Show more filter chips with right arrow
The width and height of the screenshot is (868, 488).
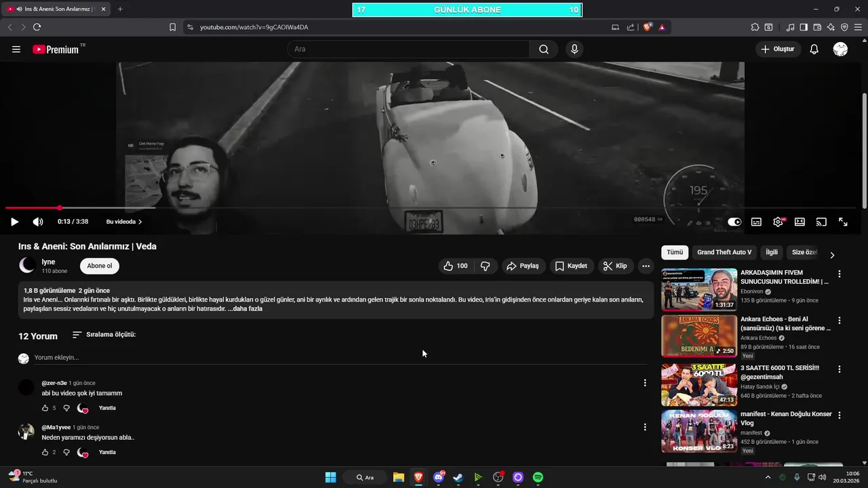point(832,255)
